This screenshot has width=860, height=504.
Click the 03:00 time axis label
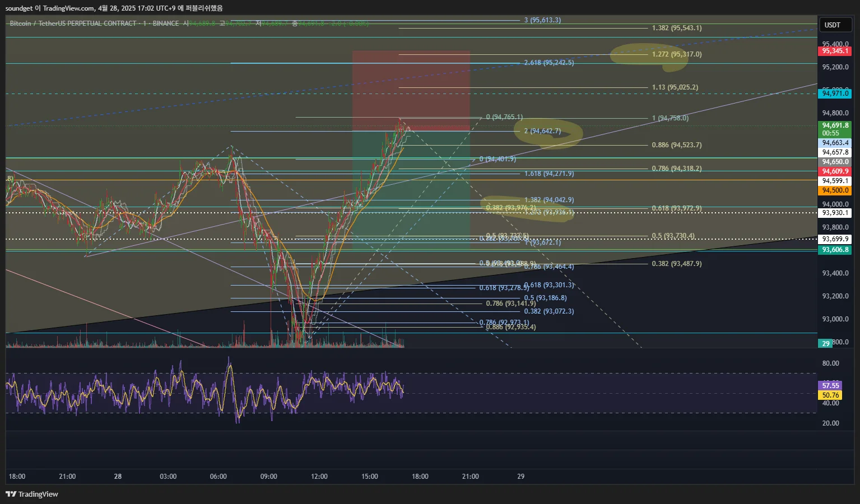[168, 476]
